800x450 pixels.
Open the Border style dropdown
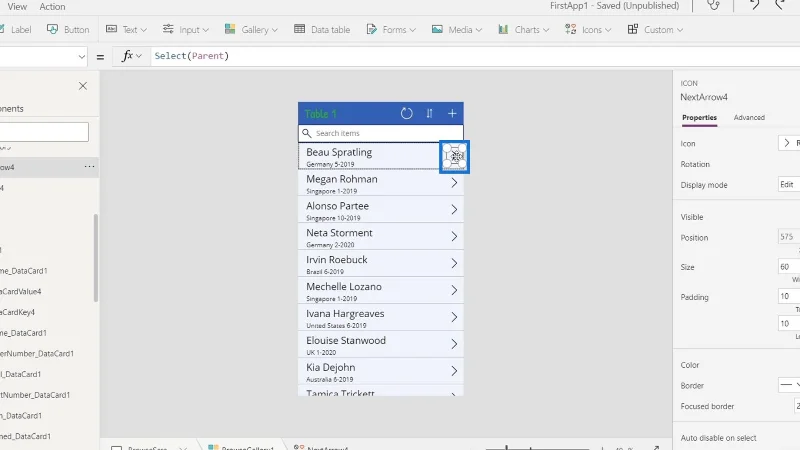click(x=789, y=385)
